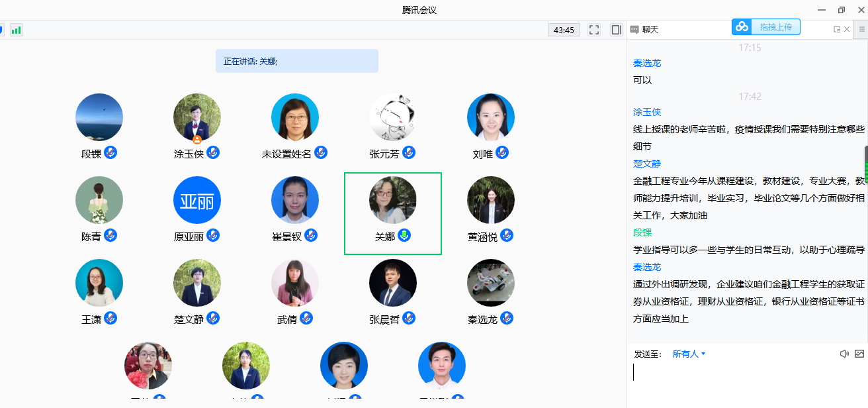The height and width of the screenshot is (408, 868).
Task: Click the muted mic icon beside 秦选龙
Action: pos(507,319)
